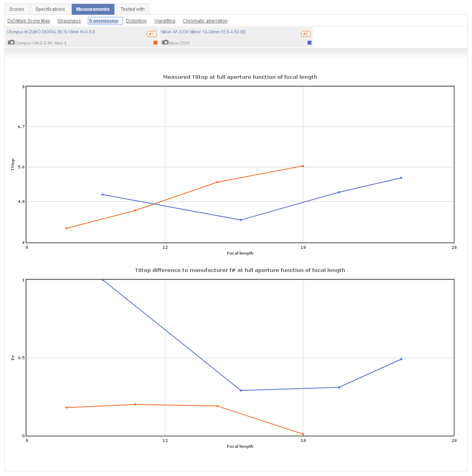Click the #1 badge on the Olympus lens
The width and height of the screenshot is (472, 476).
tap(152, 34)
